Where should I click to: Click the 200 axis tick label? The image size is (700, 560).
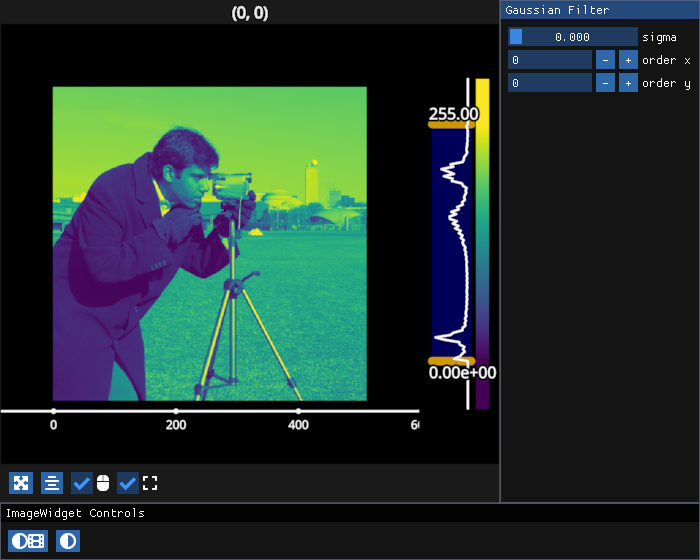[x=176, y=425]
